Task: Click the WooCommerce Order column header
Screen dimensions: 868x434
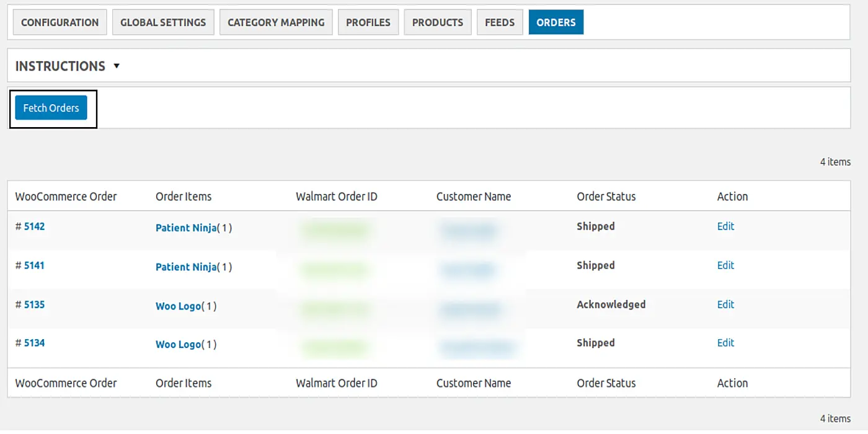Action: pyautogui.click(x=65, y=196)
